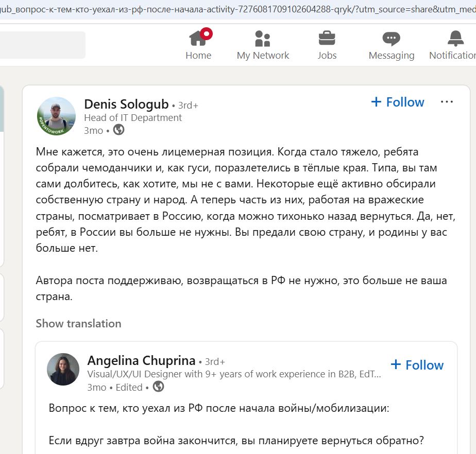Open the My Network icon
The width and height of the screenshot is (476, 454).
263,39
